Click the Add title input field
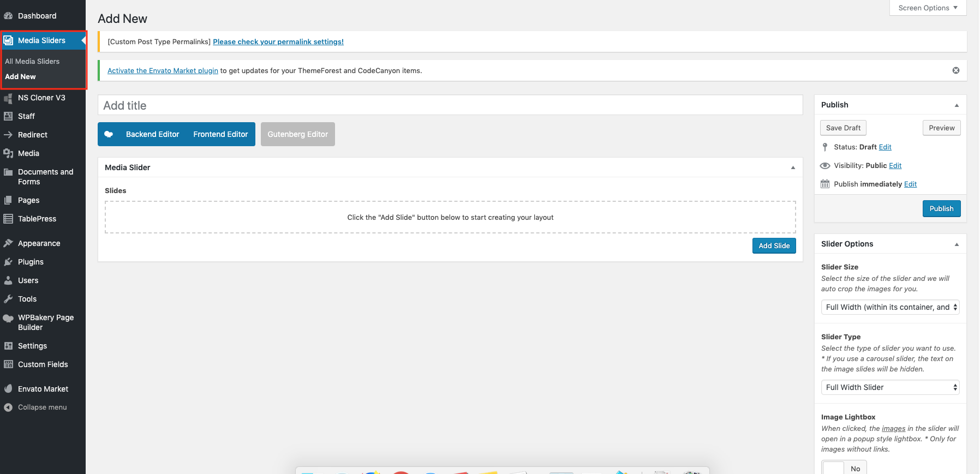The width and height of the screenshot is (980, 474). pos(450,105)
